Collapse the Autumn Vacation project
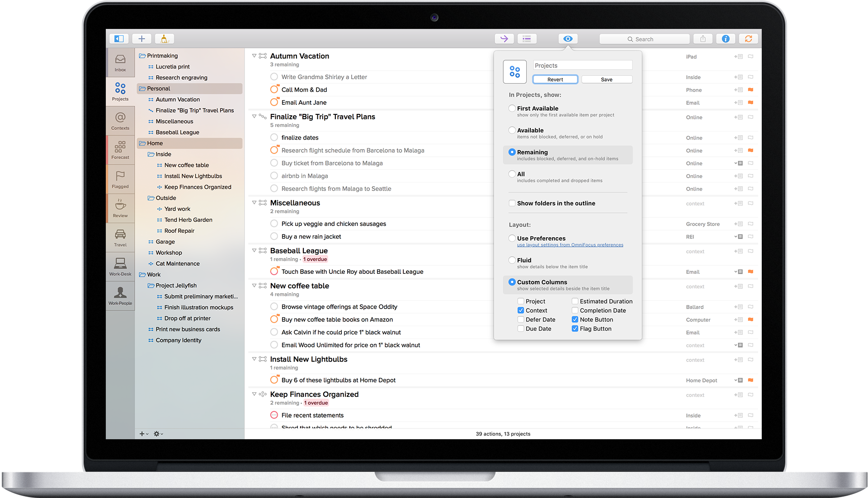This screenshot has height=498, width=868. 254,56
